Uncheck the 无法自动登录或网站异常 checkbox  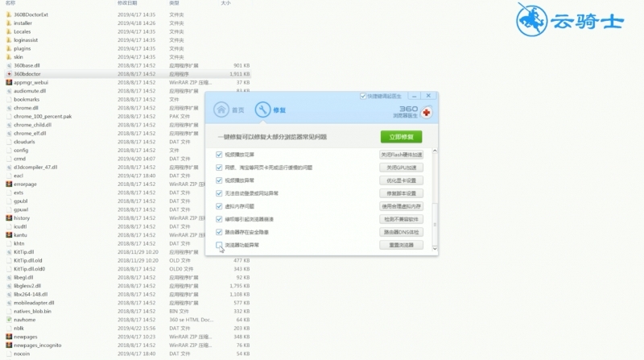coord(219,193)
